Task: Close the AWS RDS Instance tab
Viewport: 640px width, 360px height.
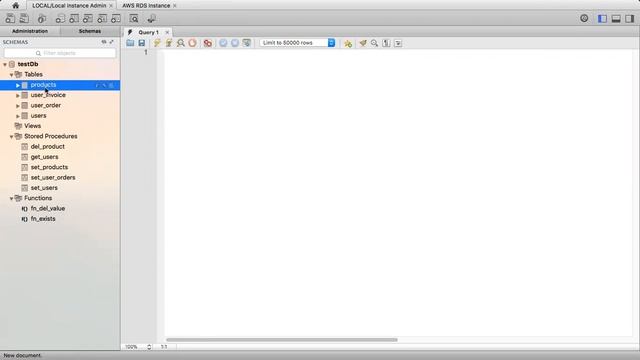Action: pyautogui.click(x=175, y=6)
